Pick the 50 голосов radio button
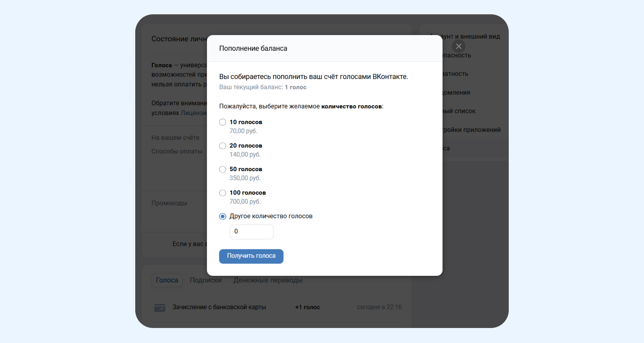The height and width of the screenshot is (343, 644). pos(223,169)
